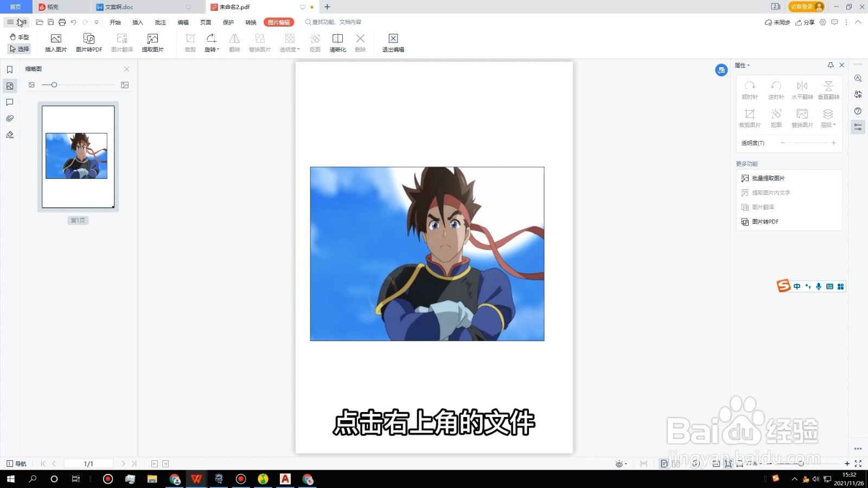Click the help question mark icon
Image resolution: width=868 pixels, height=488 pixels.
[858, 111]
